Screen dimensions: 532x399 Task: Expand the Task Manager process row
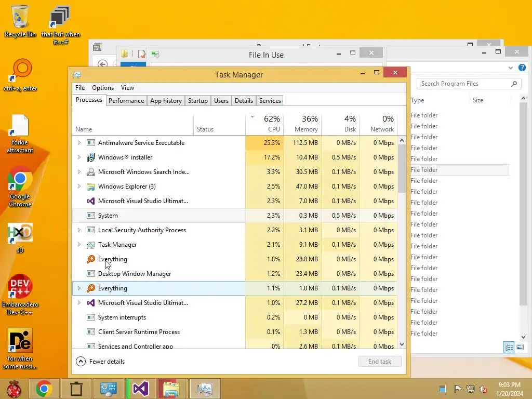(x=79, y=245)
